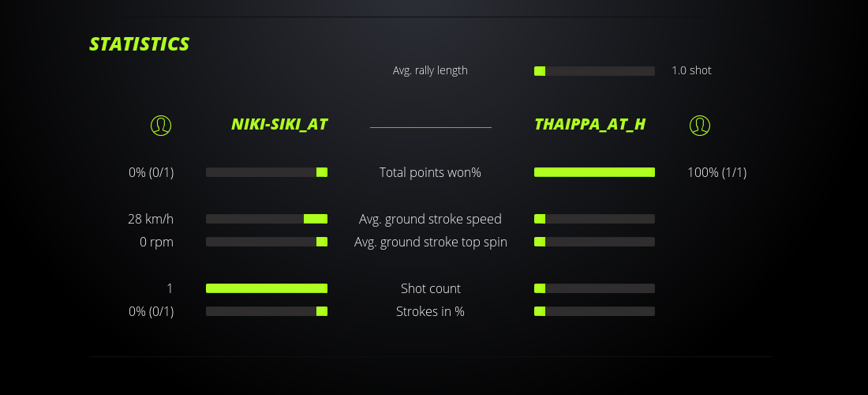The height and width of the screenshot is (395, 868).
Task: Click THAIPPA_AT_H's Shot count bar
Action: tap(594, 288)
